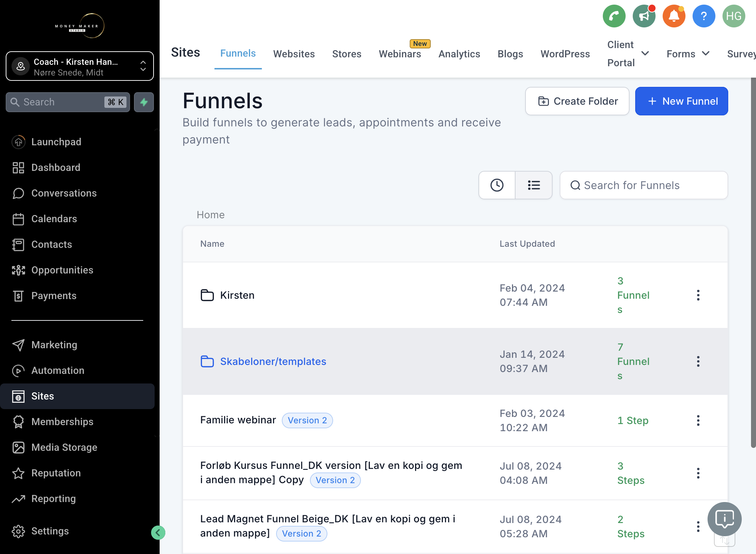Open the green phone dialer icon
The height and width of the screenshot is (554, 756).
coord(614,16)
